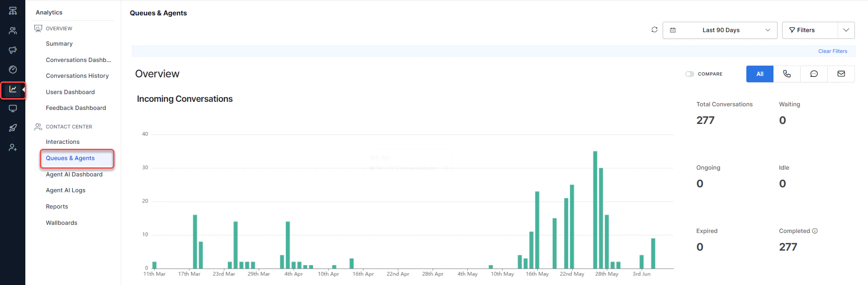Click the CONTACT CENTER section heading
868x285 pixels.
69,127
